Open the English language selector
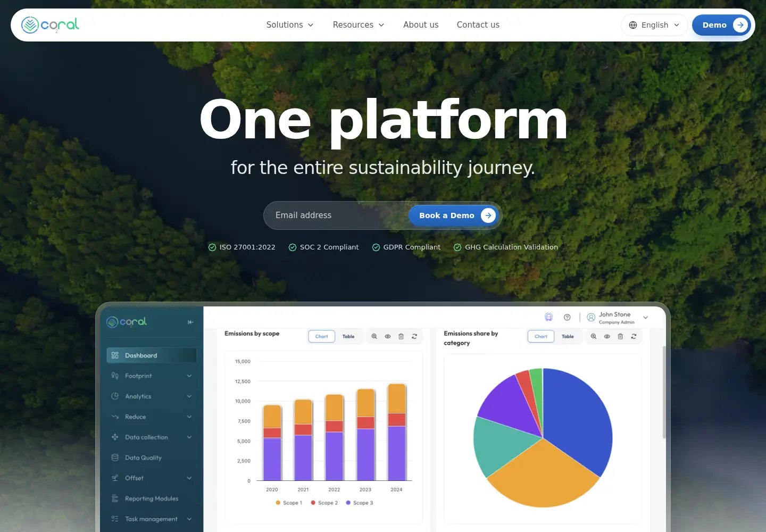The height and width of the screenshot is (532, 766). click(654, 25)
